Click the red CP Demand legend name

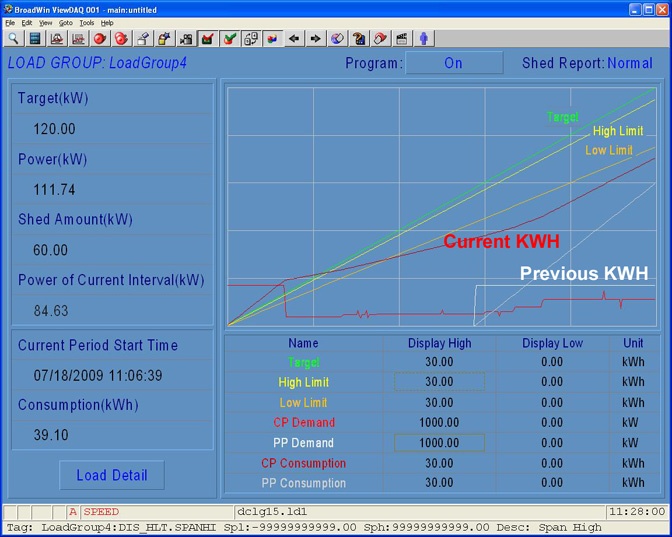(x=303, y=423)
